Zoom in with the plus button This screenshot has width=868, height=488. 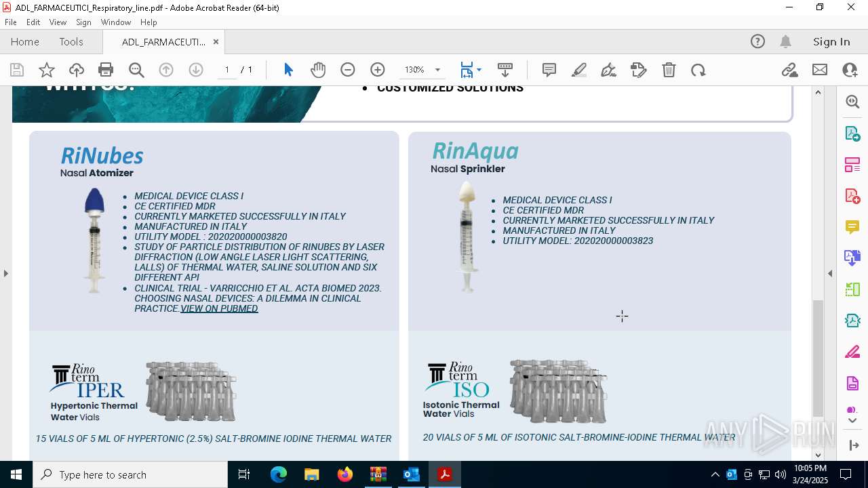378,70
